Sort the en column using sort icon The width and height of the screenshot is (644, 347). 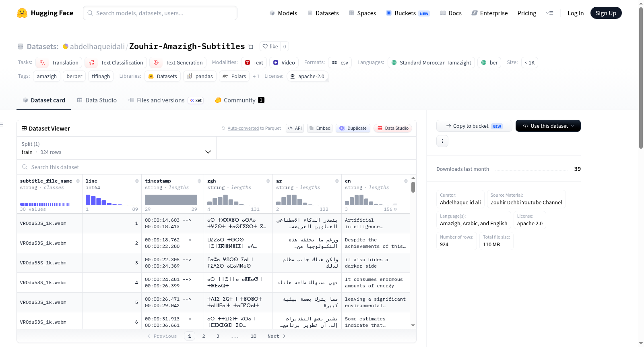(x=406, y=181)
